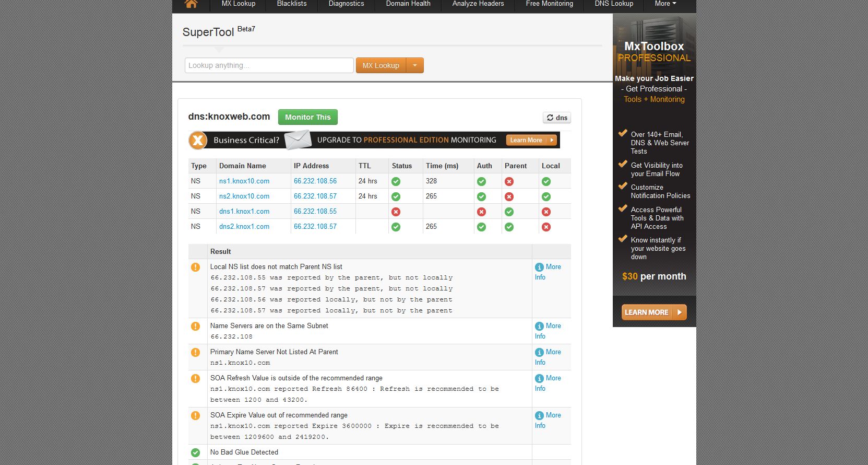Click the Status check icon for ns2.knox10.com

(x=396, y=196)
